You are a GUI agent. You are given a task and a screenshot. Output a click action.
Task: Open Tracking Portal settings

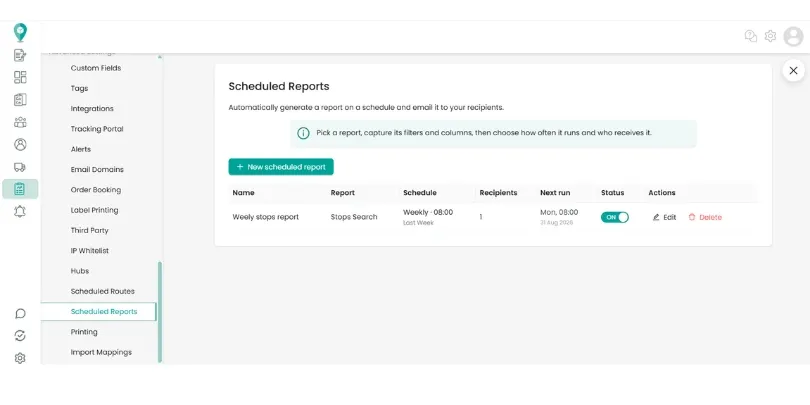[97, 129]
